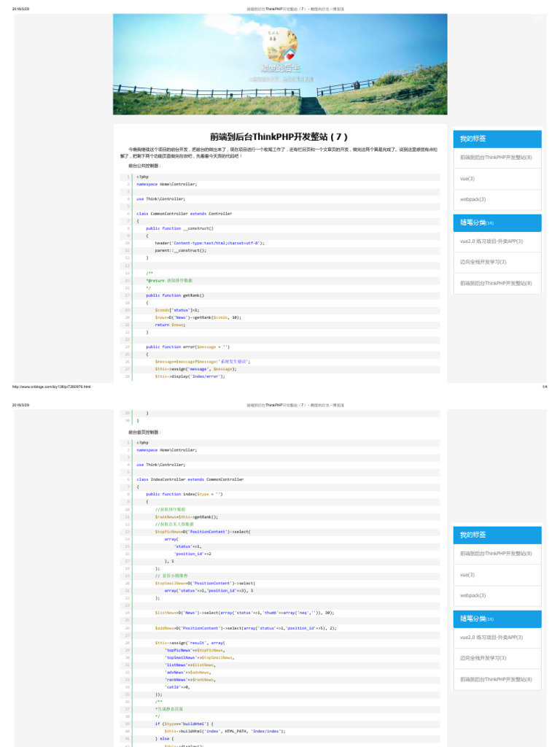Click the page URL in the first page footer
This screenshot has width=560, height=747.
click(52, 387)
